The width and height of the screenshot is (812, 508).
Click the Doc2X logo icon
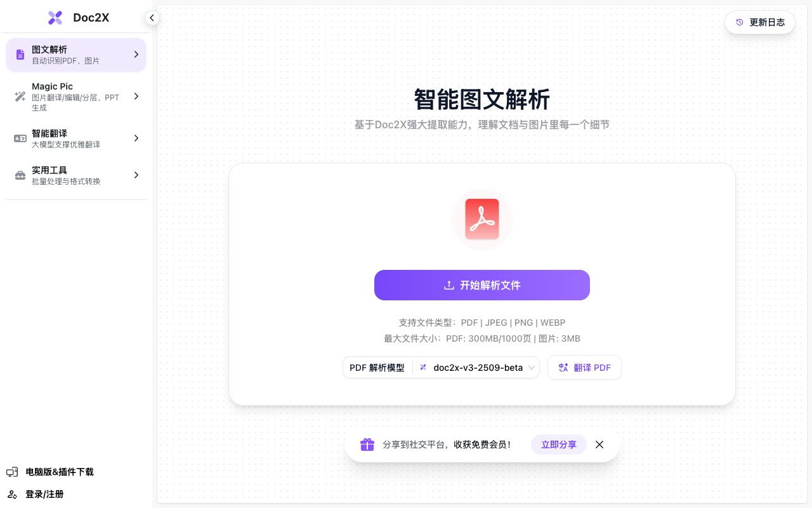coord(55,18)
